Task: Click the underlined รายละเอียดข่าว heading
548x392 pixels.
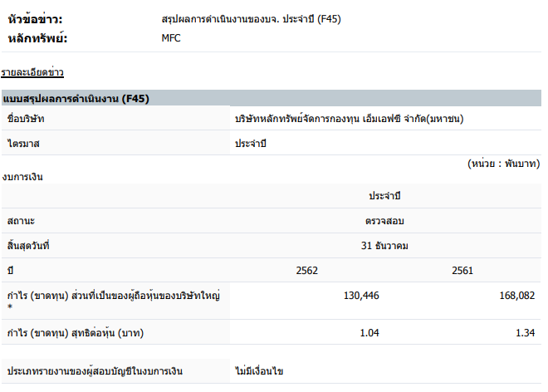Action: [32, 72]
